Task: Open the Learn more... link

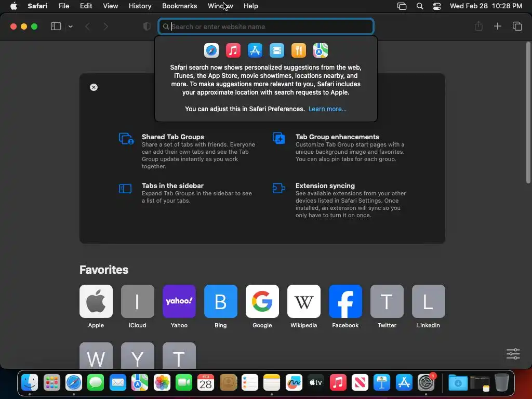Action: 327,109
